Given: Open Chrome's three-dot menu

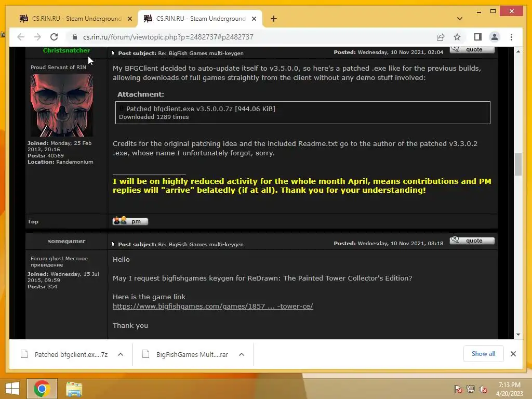Looking at the screenshot, I should pyautogui.click(x=511, y=37).
